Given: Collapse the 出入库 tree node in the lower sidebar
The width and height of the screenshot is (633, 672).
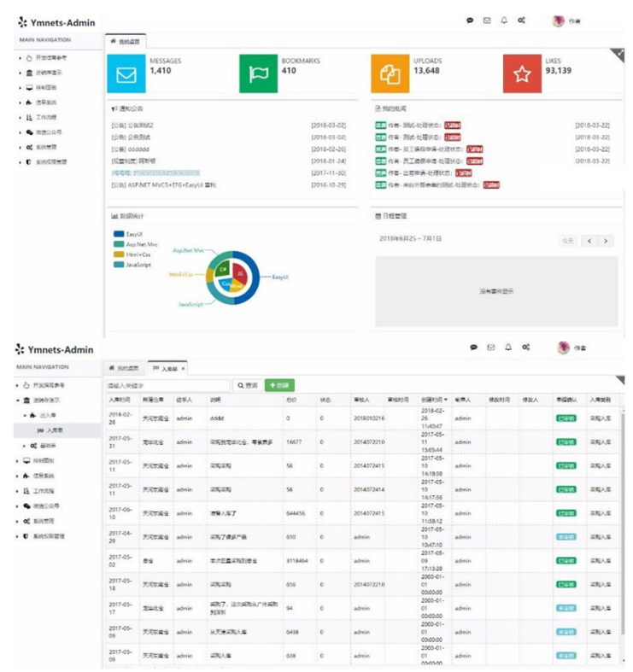Looking at the screenshot, I should coord(24,415).
